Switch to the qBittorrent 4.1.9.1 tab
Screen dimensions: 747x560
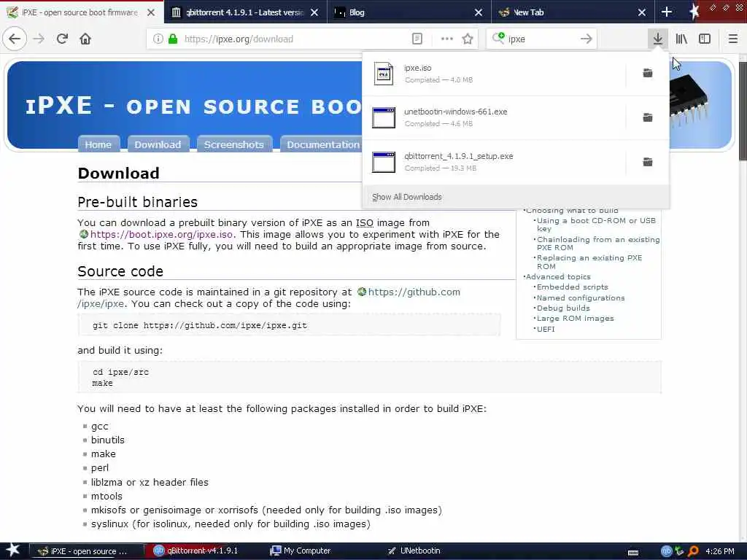245,12
